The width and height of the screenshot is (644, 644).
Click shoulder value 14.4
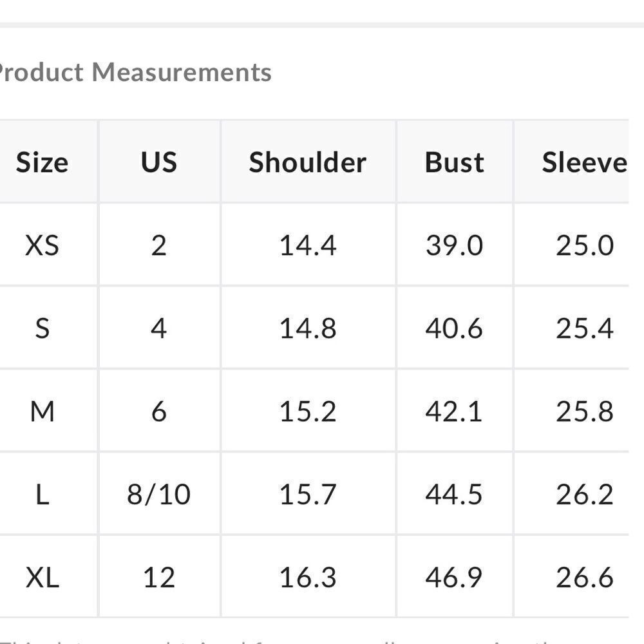point(308,245)
